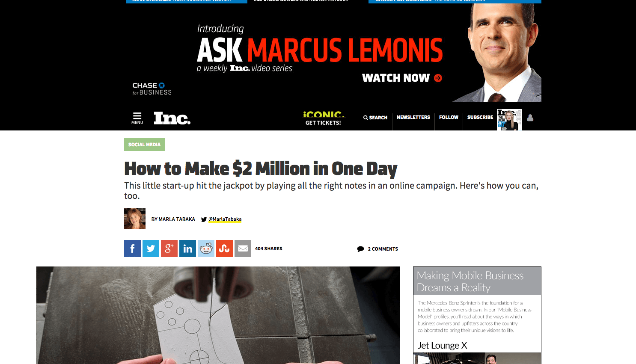636x364 pixels.
Task: Go to the Inc. logo home page
Action: click(x=172, y=118)
